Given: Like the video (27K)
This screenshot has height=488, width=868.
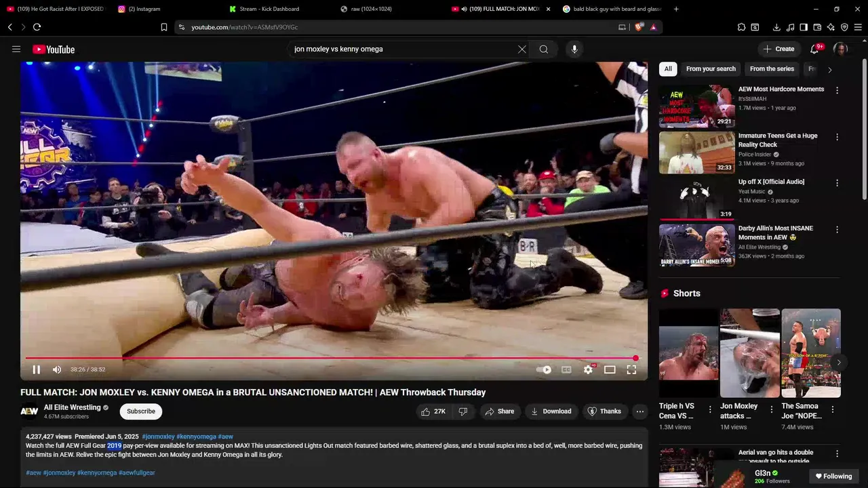Looking at the screenshot, I should point(433,411).
